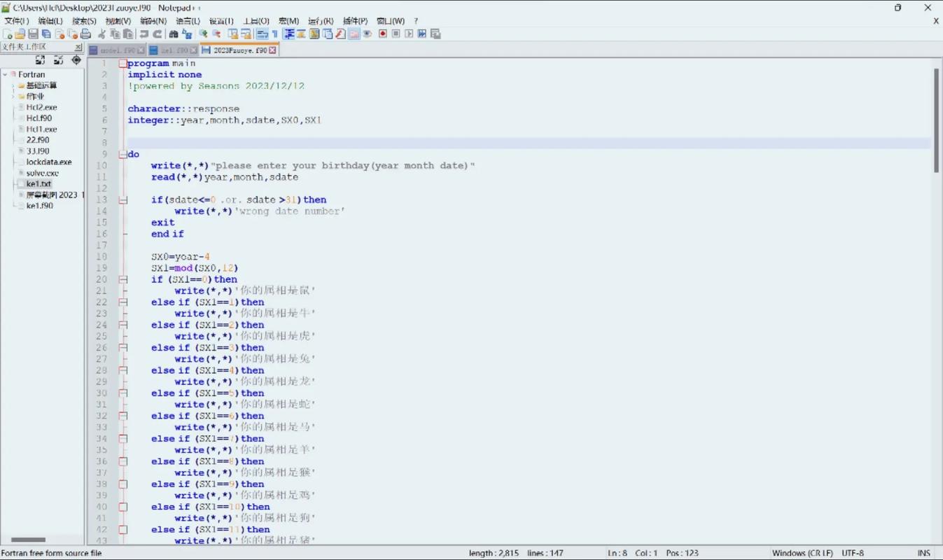The height and width of the screenshot is (560, 943).
Task: Click the Close All files toolbar icon
Action: [73, 34]
